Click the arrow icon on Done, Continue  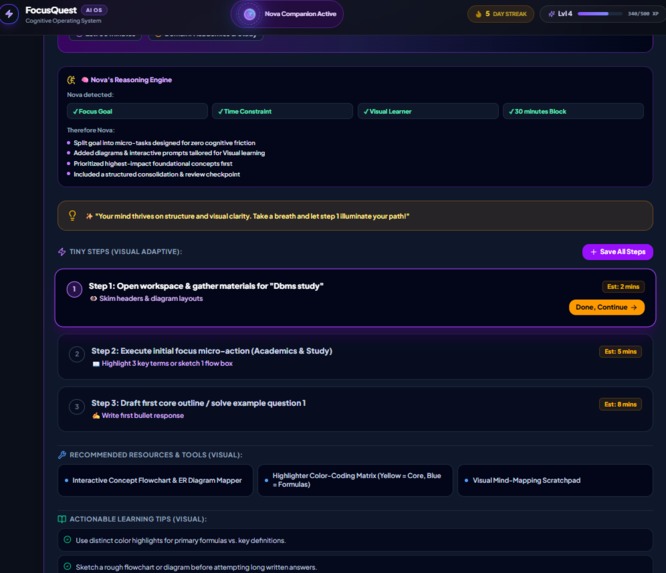tap(634, 307)
